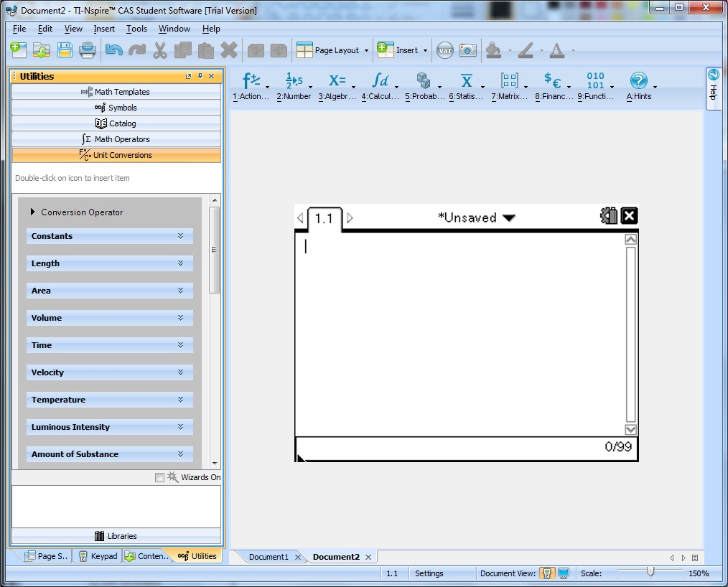Screen dimensions: 728x587
Task: Open the Tools menu
Action: tap(136, 29)
